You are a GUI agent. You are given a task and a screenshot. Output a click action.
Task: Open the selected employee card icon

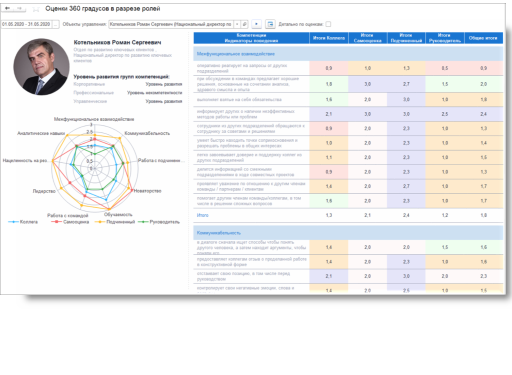coord(244,24)
